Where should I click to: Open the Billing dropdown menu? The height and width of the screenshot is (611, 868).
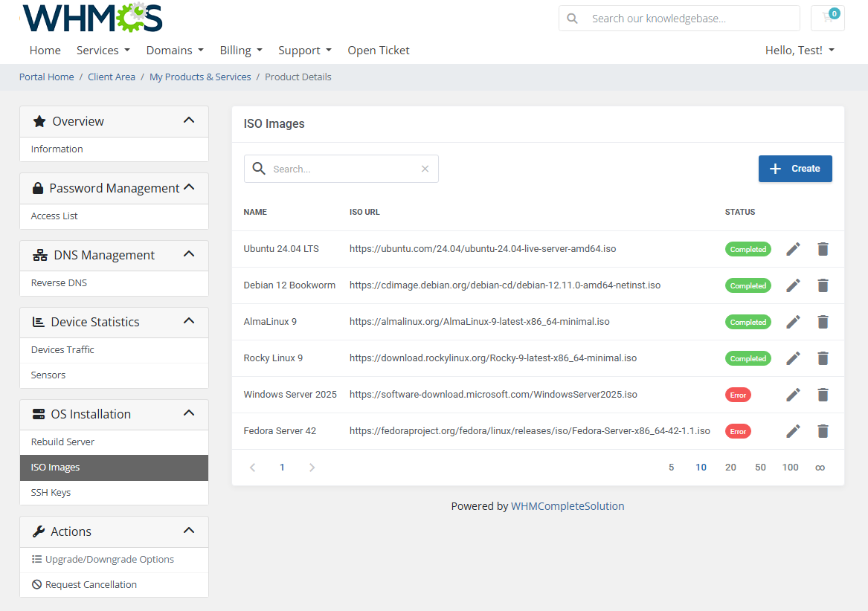(241, 51)
